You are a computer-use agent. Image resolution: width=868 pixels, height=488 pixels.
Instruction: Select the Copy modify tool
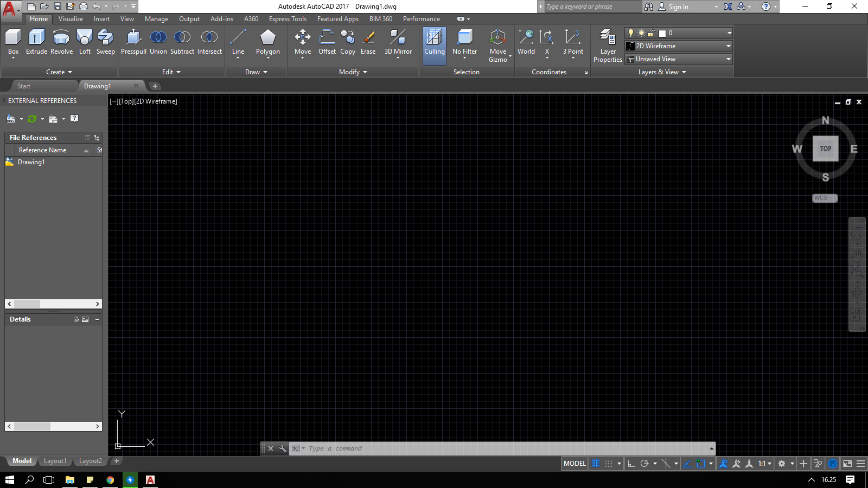point(348,42)
